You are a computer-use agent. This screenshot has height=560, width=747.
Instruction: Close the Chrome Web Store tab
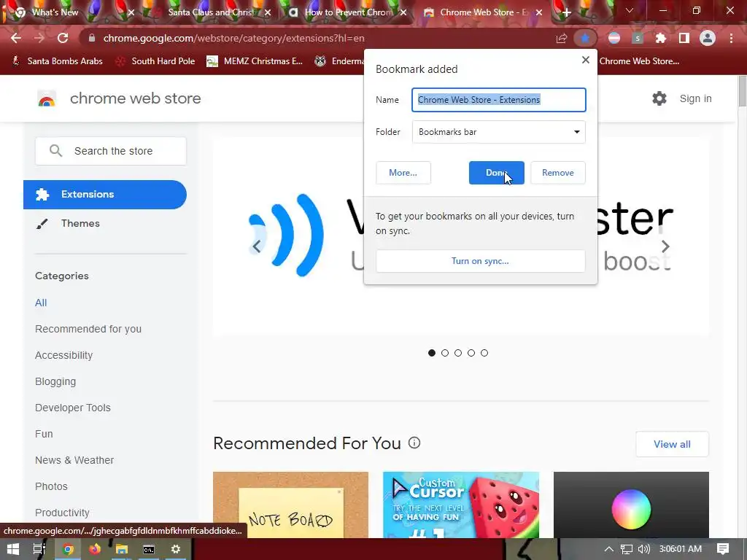pos(539,12)
